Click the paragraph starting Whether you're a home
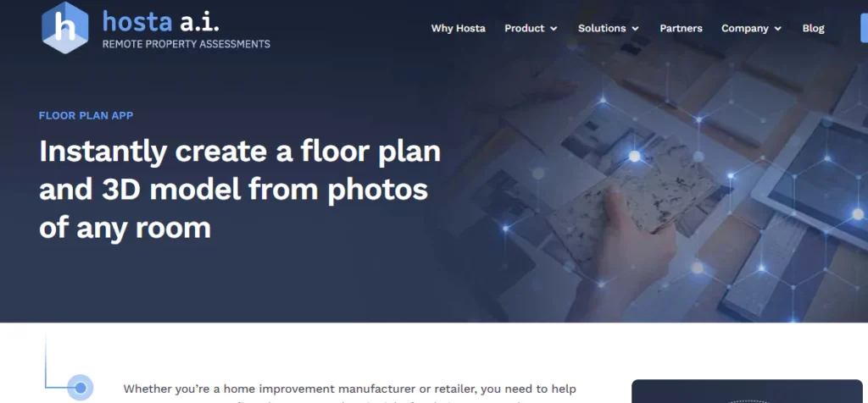 (x=350, y=395)
